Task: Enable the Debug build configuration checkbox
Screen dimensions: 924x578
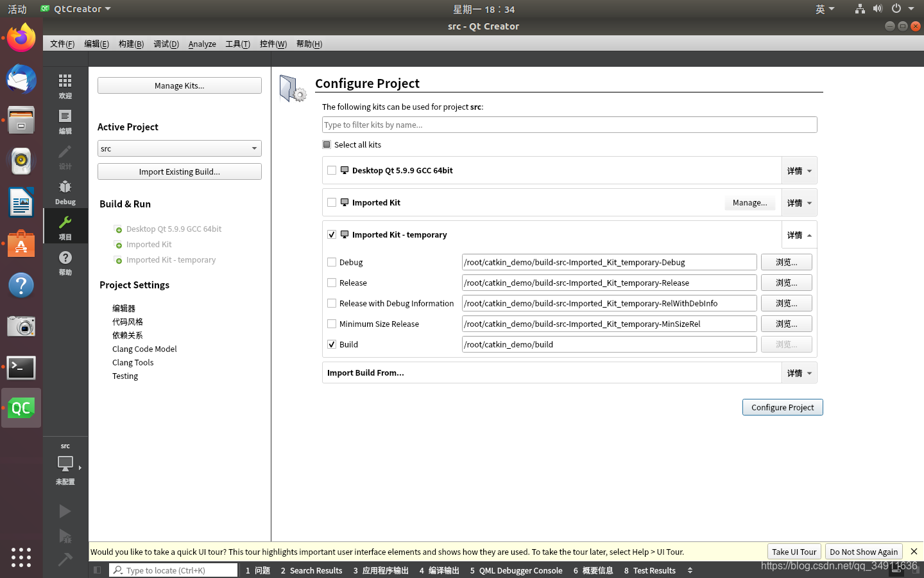Action: pyautogui.click(x=332, y=262)
